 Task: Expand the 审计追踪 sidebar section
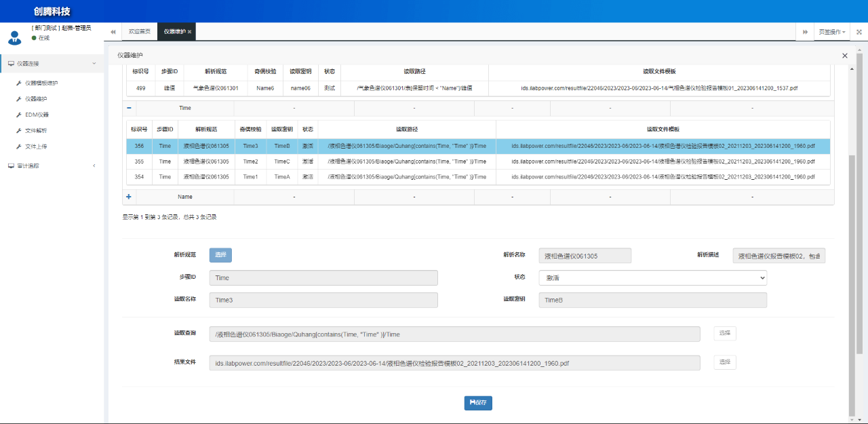(52, 166)
